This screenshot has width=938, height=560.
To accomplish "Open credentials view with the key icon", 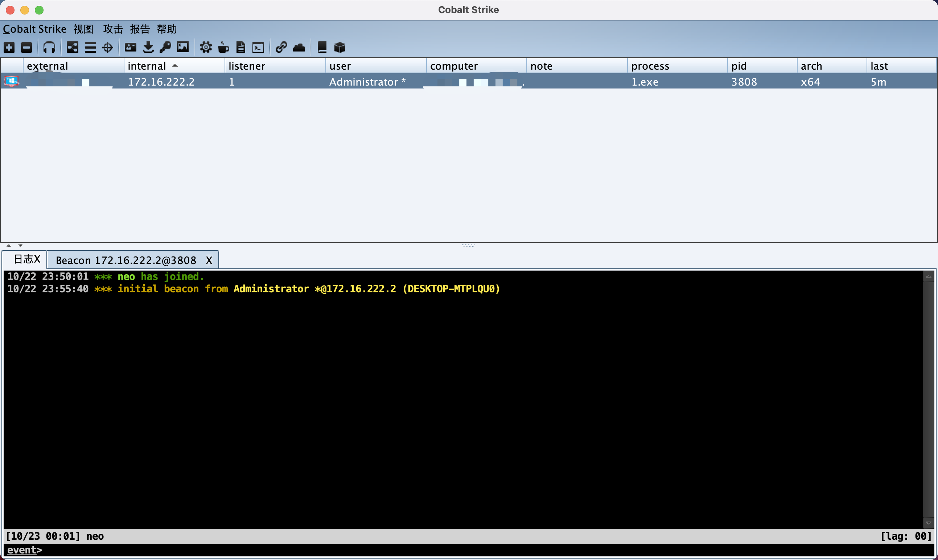I will pyautogui.click(x=165, y=48).
